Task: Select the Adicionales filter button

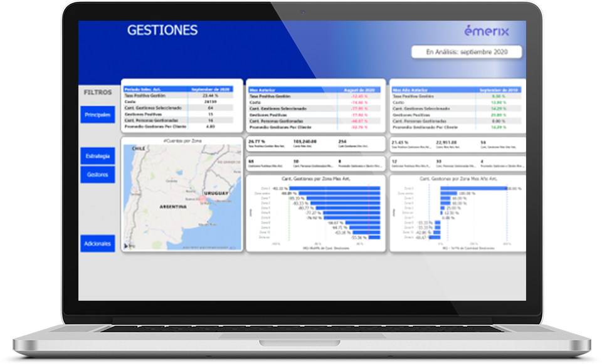Action: tap(98, 243)
